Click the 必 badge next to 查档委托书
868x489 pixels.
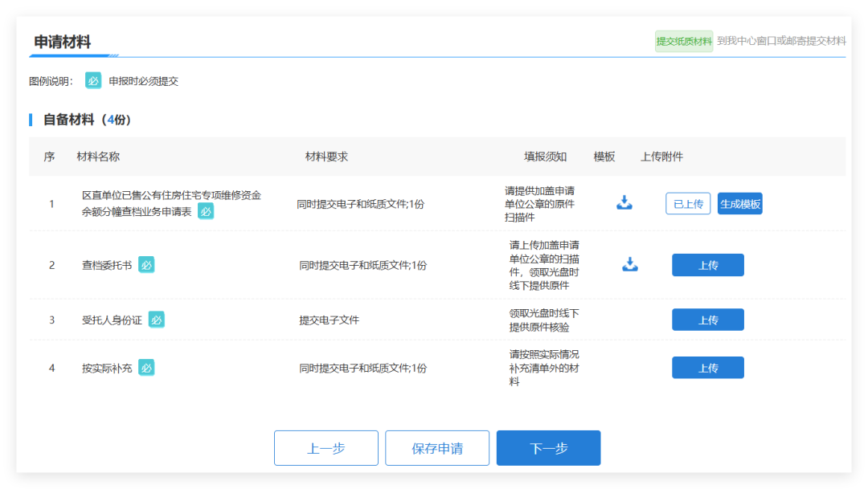[146, 264]
